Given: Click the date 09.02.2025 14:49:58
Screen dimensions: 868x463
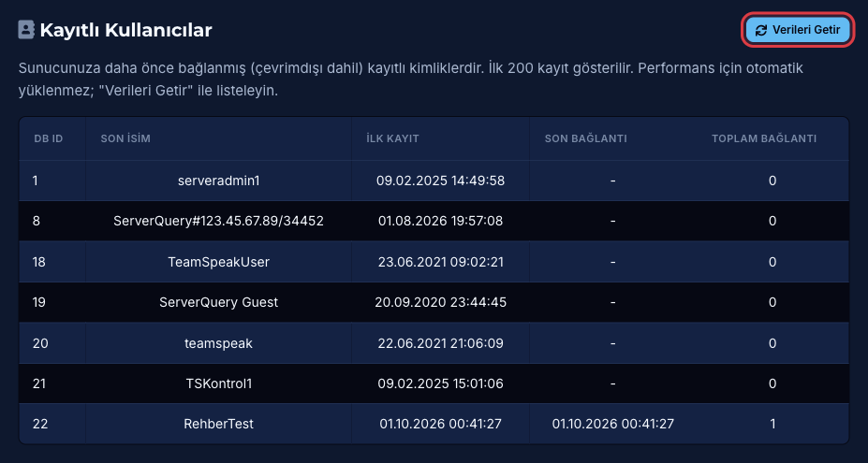Looking at the screenshot, I should [x=441, y=181].
